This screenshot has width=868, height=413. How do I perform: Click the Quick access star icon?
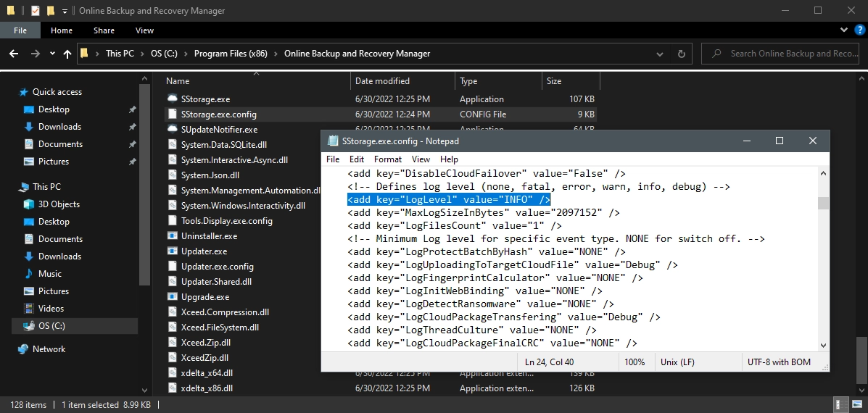pyautogui.click(x=23, y=92)
